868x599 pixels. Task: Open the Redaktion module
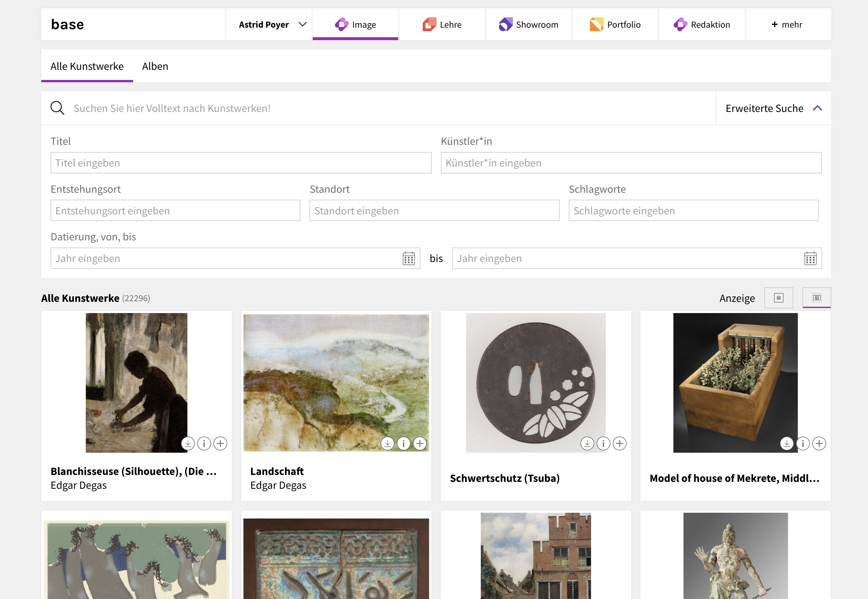(x=702, y=25)
